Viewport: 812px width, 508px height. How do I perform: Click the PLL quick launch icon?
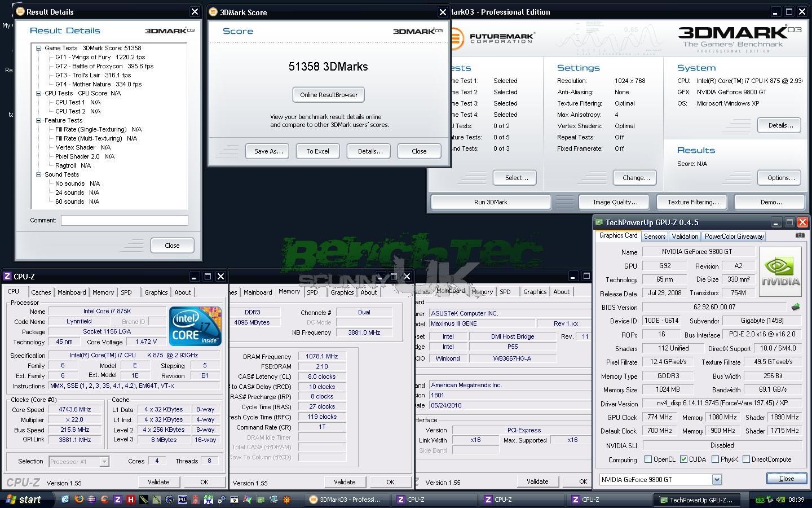tap(183, 499)
